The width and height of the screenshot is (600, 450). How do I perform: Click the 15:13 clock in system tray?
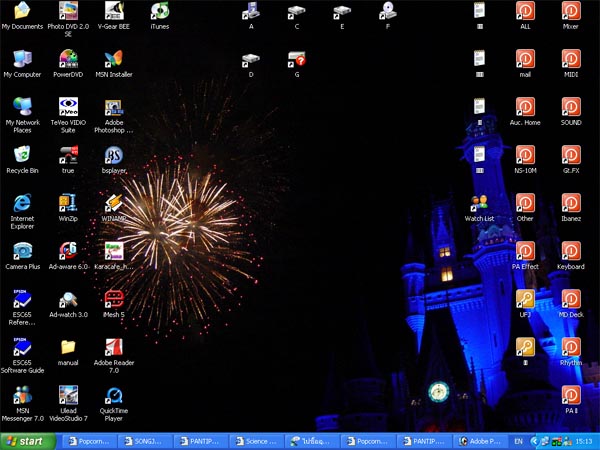584,442
